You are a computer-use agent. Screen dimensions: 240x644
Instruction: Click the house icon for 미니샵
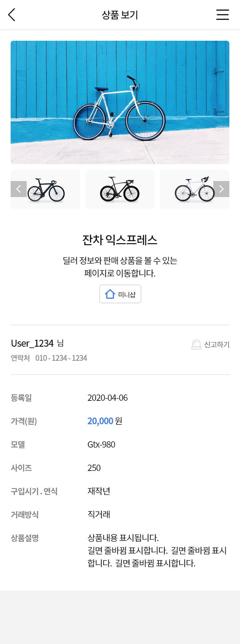pyautogui.click(x=110, y=294)
